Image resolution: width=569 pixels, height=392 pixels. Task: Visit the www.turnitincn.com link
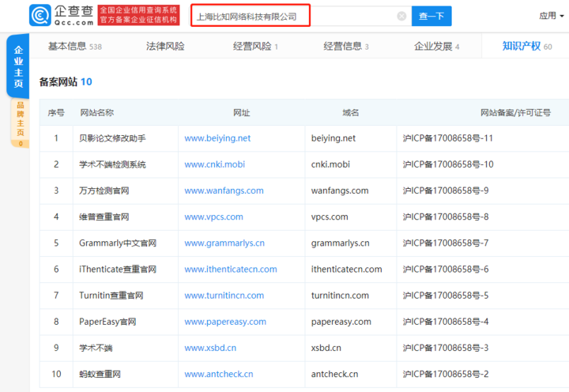click(224, 296)
